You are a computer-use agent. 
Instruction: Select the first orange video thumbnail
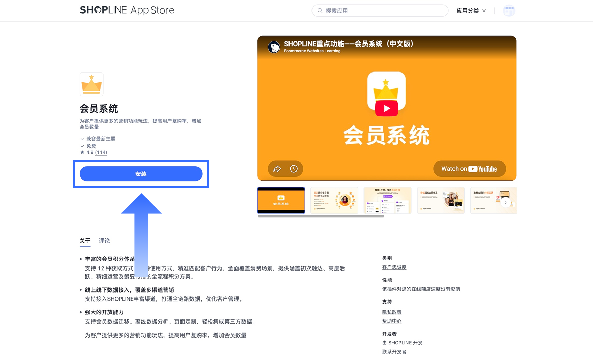(x=281, y=200)
